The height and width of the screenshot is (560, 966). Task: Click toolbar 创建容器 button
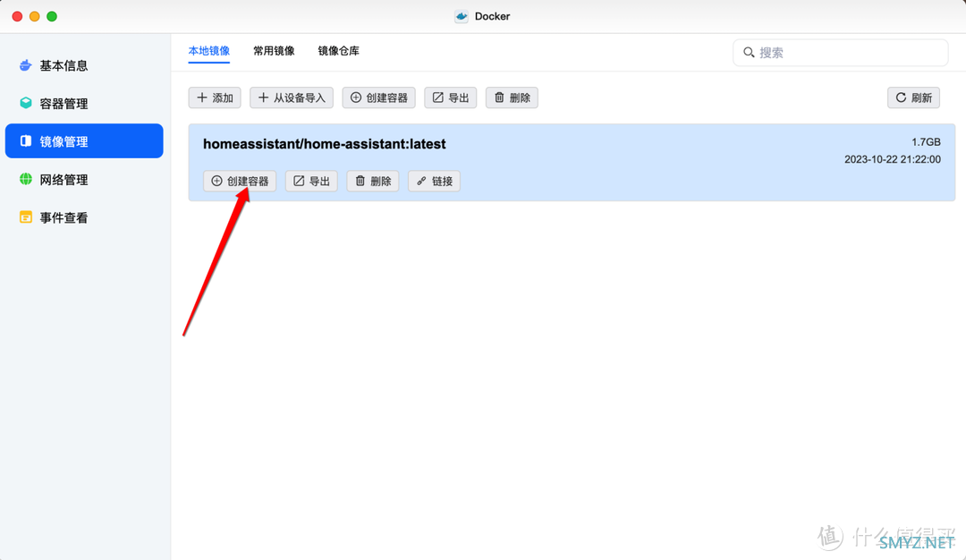point(379,98)
